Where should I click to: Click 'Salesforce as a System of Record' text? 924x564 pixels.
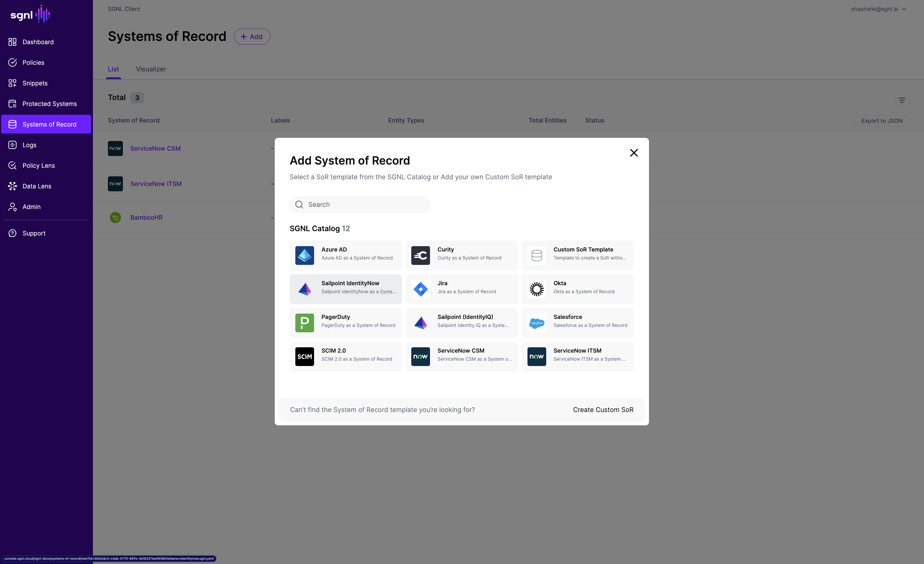coord(590,325)
